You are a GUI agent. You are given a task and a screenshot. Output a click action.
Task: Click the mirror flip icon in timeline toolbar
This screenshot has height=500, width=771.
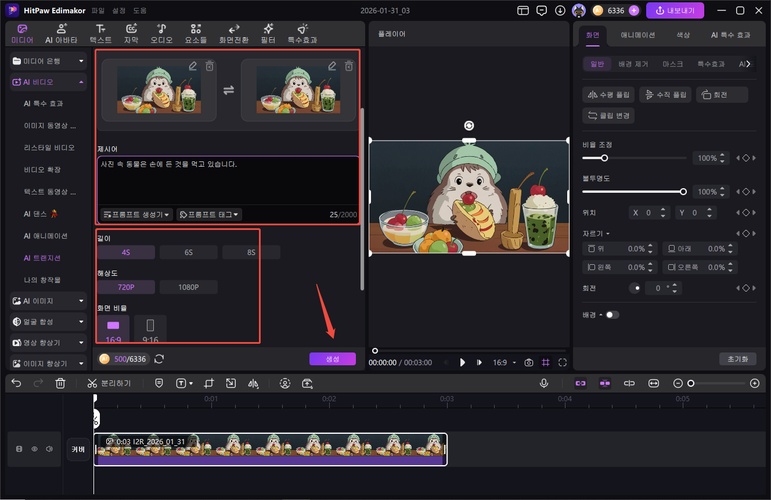click(253, 383)
